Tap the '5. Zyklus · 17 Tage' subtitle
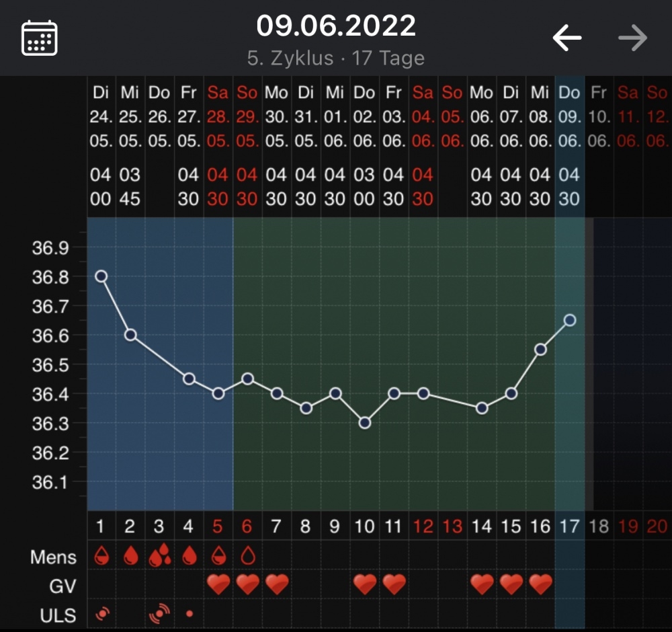Viewport: 672px width, 632px height. pos(335,58)
